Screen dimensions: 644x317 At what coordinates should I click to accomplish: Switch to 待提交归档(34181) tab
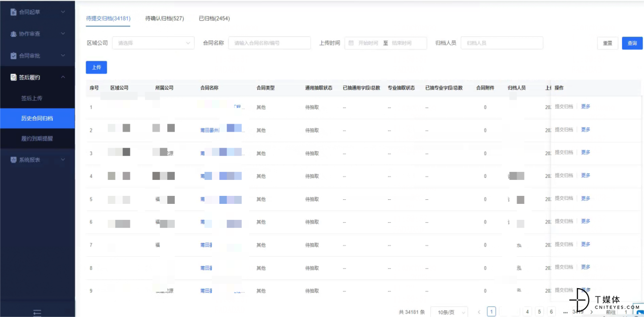pos(108,18)
